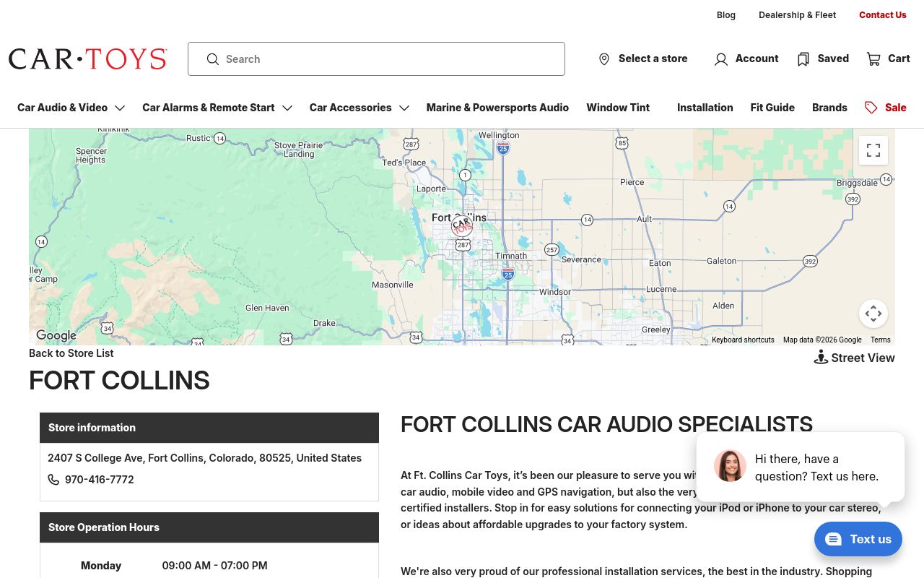Click the Sale tag icon
924x578 pixels.
pyautogui.click(x=871, y=108)
